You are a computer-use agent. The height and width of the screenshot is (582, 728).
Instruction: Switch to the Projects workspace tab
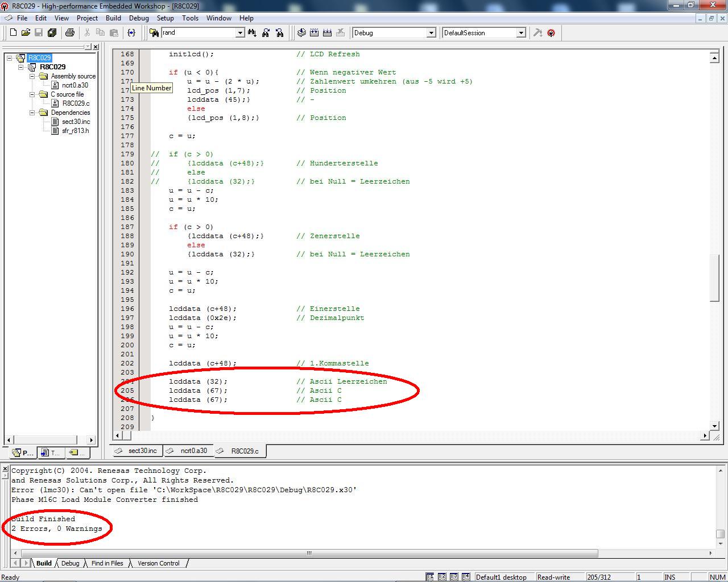coord(23,452)
